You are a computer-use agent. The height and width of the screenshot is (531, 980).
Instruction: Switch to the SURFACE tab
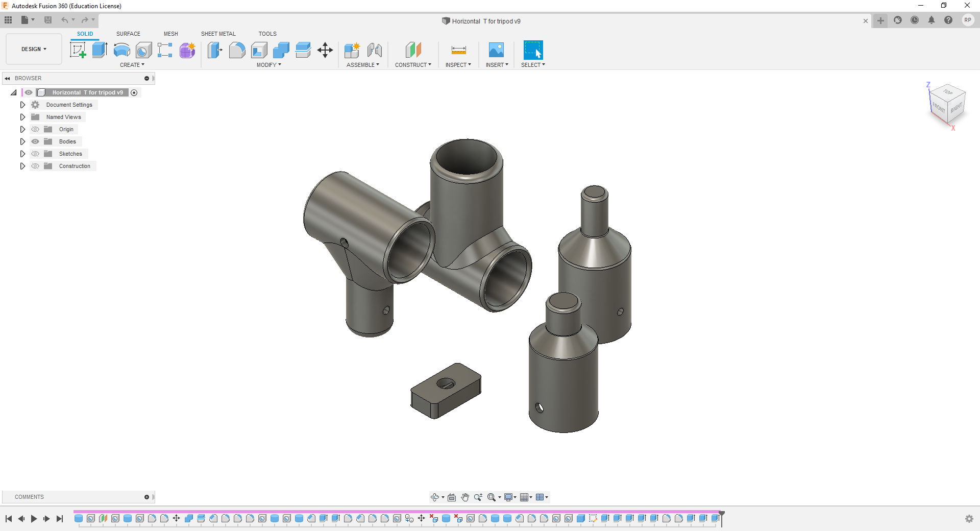(128, 34)
